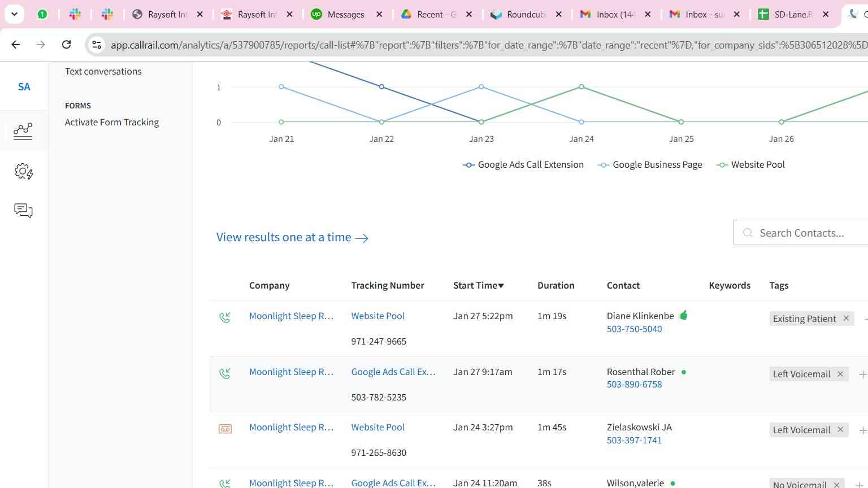Viewport: 868px width, 488px height.
Task: Click View results one at a time link
Action: [x=292, y=237]
